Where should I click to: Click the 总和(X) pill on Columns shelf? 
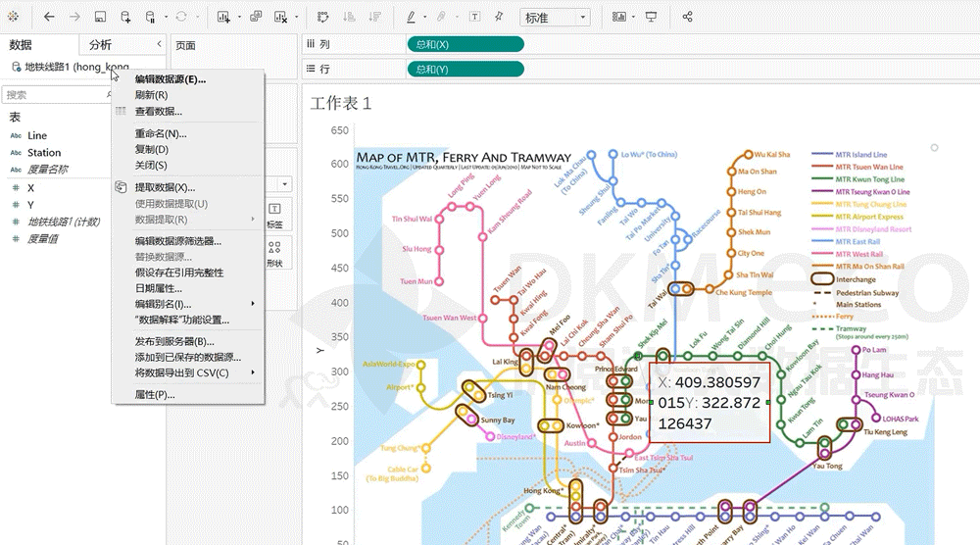pos(465,44)
